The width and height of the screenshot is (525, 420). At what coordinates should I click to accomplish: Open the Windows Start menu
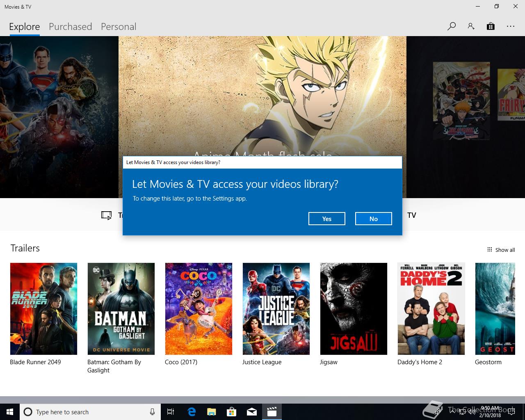tap(10, 412)
